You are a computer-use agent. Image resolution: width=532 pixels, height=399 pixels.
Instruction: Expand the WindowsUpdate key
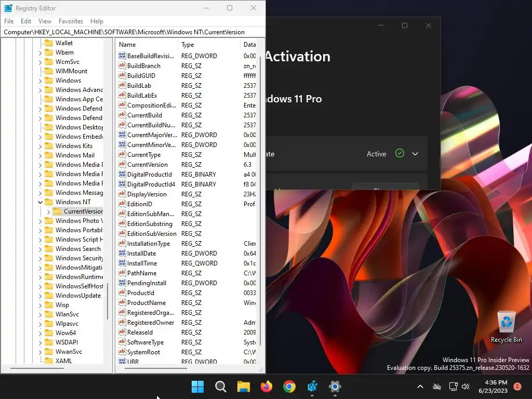point(40,296)
